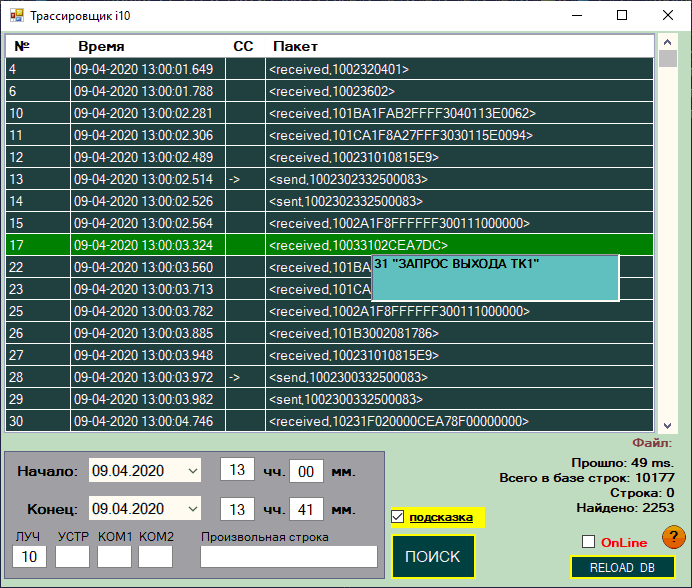This screenshot has height=588, width=692.
Task: Click the Произвольная строка text field
Action: click(x=289, y=556)
